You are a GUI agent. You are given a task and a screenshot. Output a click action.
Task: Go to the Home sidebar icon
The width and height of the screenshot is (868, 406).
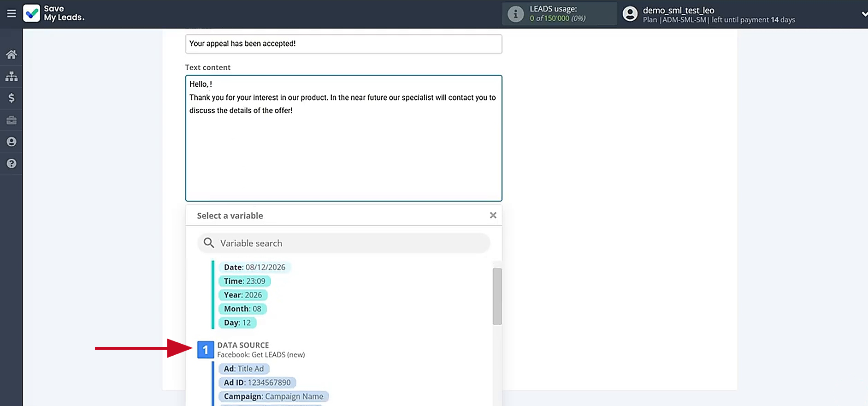click(12, 54)
